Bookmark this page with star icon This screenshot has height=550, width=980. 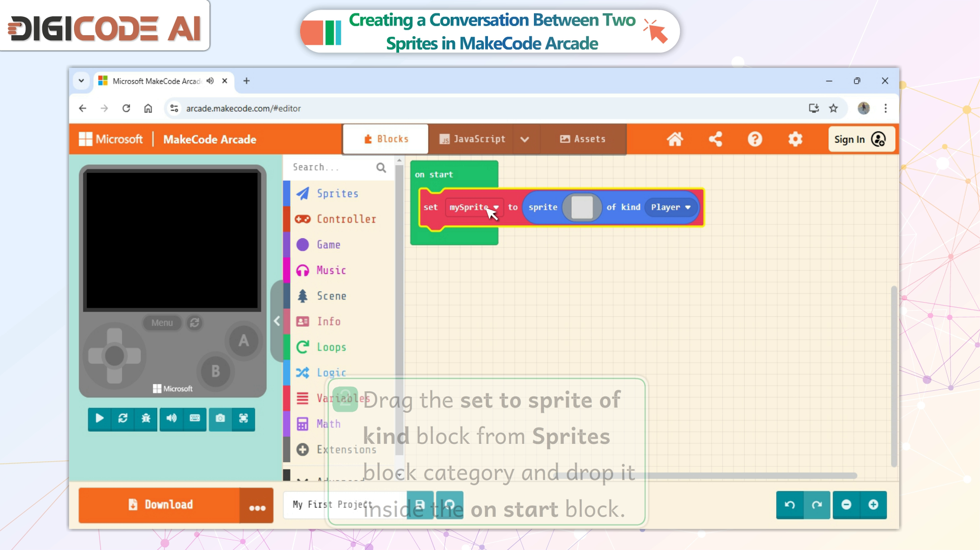pos(834,108)
